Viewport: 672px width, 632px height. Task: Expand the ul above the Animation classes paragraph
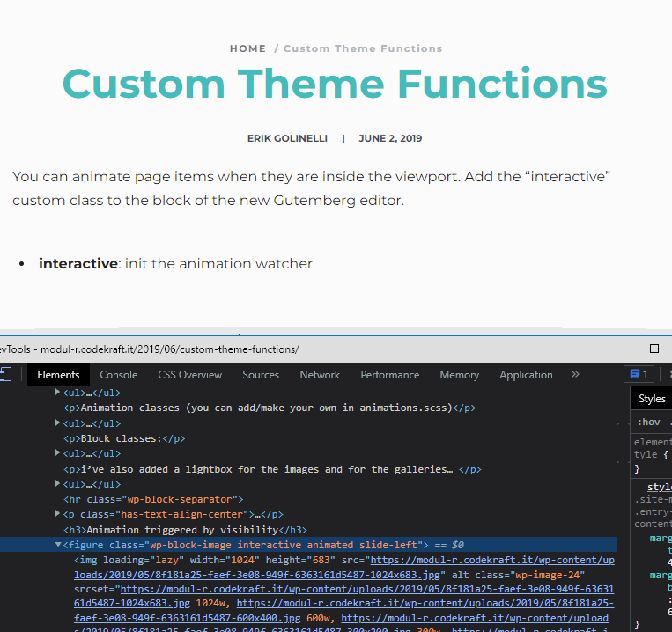pos(57,392)
